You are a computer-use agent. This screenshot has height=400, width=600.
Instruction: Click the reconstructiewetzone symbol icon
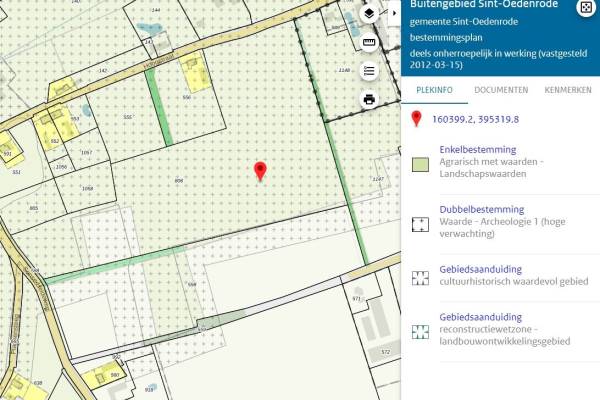[x=420, y=333]
